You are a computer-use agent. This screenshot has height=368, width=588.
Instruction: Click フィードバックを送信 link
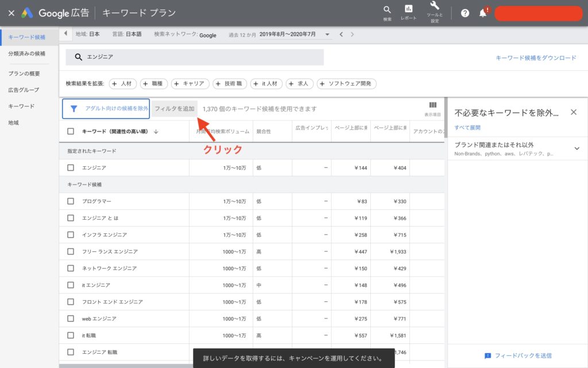pyautogui.click(x=523, y=355)
